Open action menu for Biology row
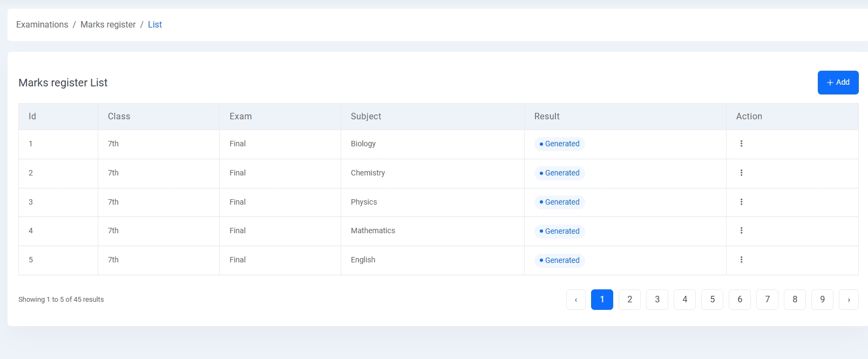Image resolution: width=868 pixels, height=359 pixels. pyautogui.click(x=741, y=144)
